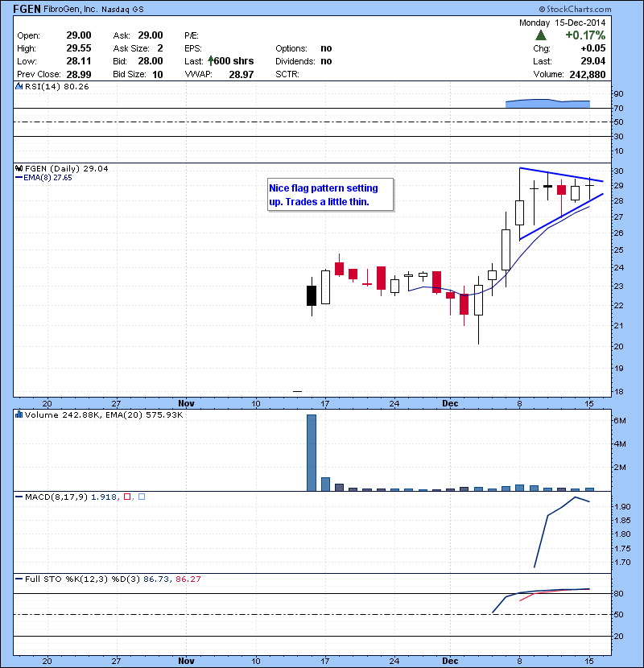
Task: Click the green up-triangle beside +0.17%
Action: (540, 35)
